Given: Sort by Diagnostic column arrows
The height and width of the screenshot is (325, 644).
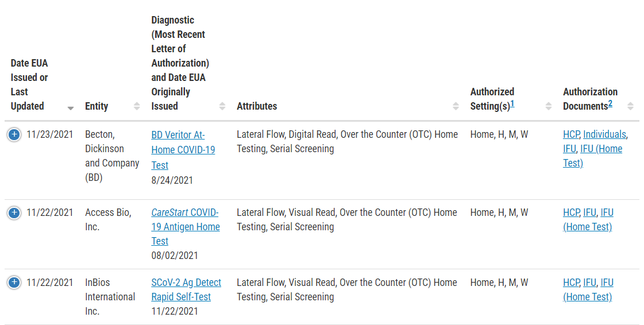Looking at the screenshot, I should (222, 106).
